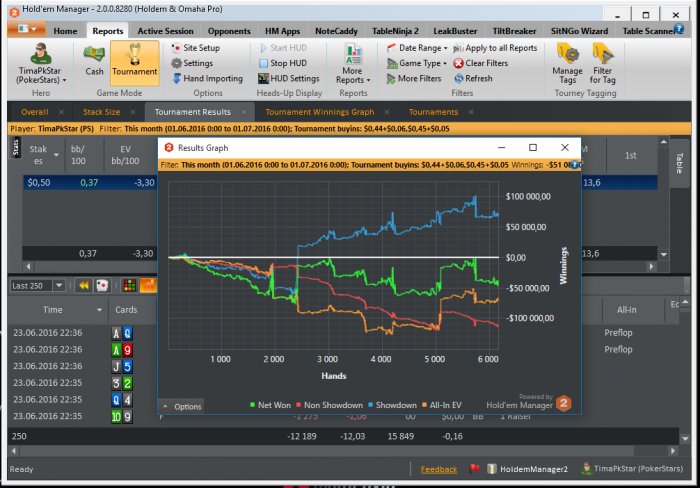Open the Tournament Winnings Graph tab
The height and width of the screenshot is (488, 700).
pos(320,112)
